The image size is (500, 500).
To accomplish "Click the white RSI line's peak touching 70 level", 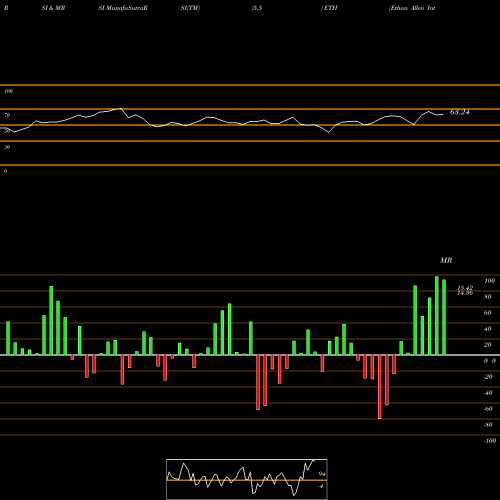I will [x=120, y=108].
